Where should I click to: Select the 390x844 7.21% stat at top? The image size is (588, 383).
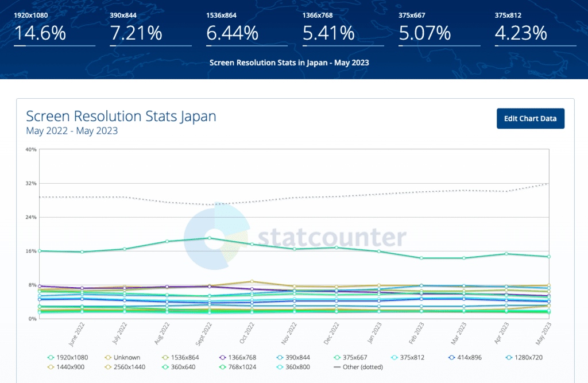(136, 33)
